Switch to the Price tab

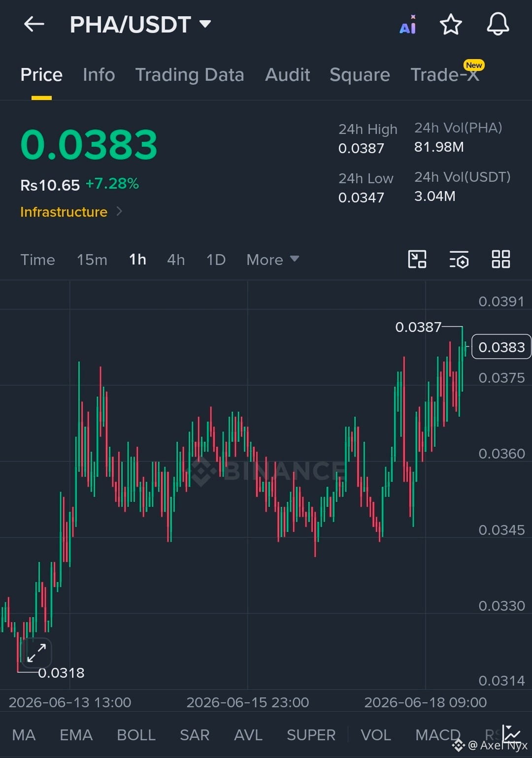(x=41, y=75)
